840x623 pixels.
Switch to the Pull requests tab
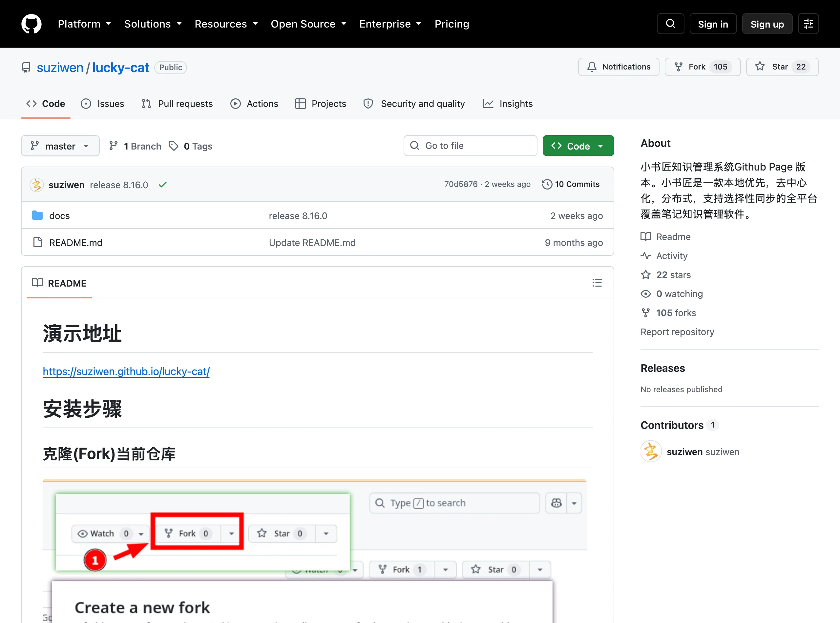178,104
